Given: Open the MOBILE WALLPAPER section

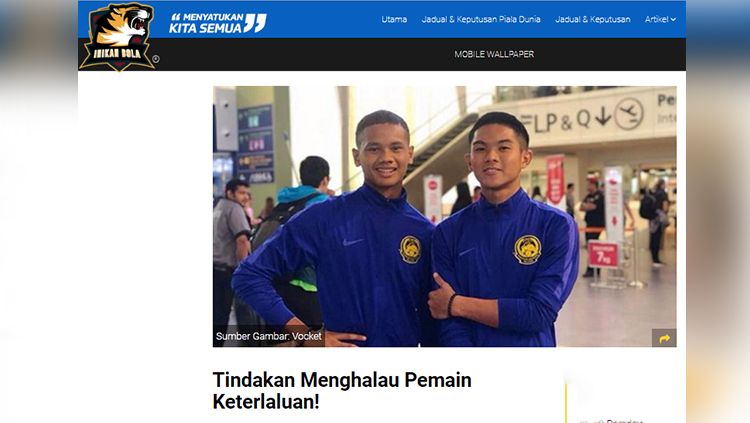Looking at the screenshot, I should click(x=494, y=54).
